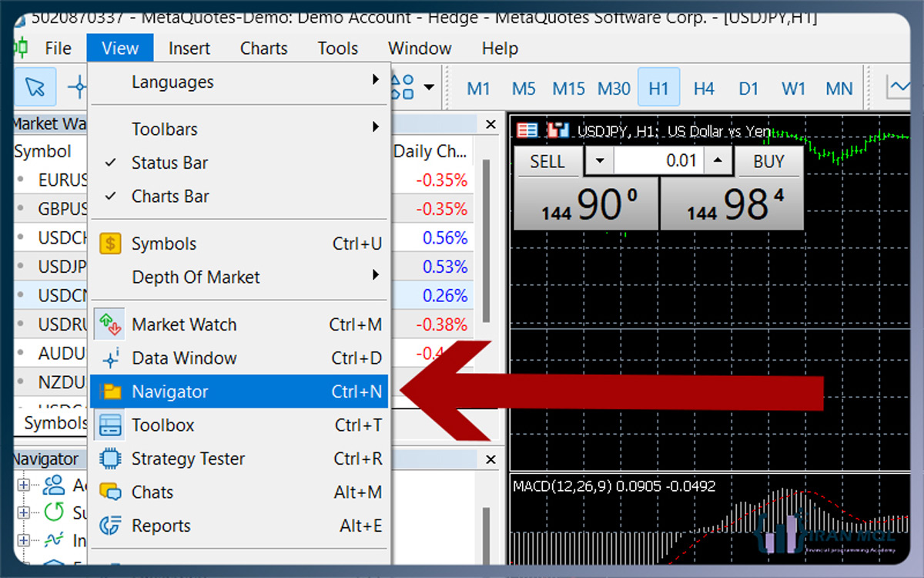Image resolution: width=924 pixels, height=578 pixels.
Task: Click the Reports icon
Action: pos(110,526)
